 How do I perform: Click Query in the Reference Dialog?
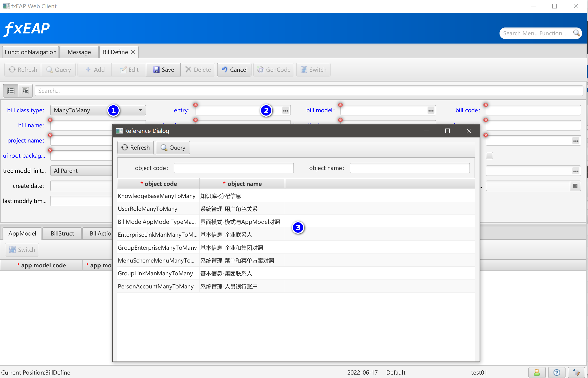click(x=173, y=148)
